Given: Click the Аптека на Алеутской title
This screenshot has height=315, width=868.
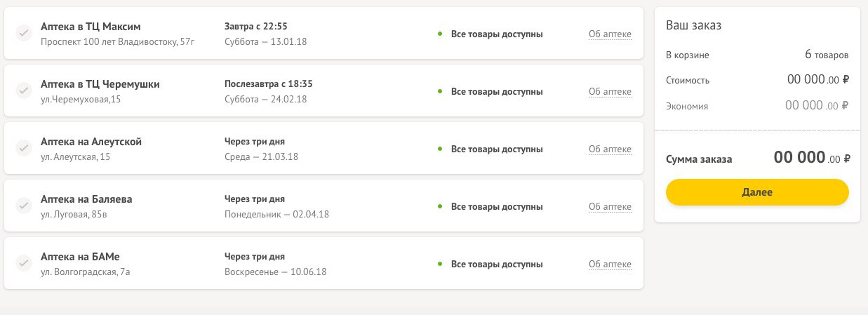Looking at the screenshot, I should (x=91, y=142).
